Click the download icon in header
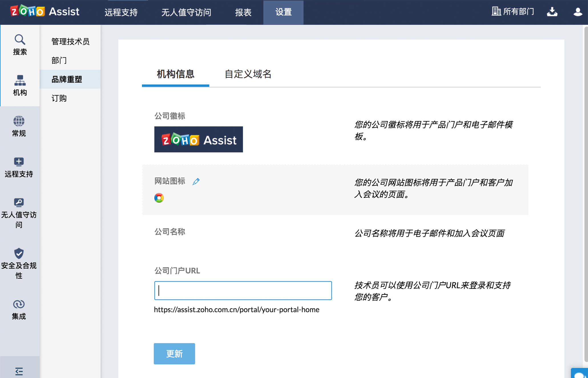The image size is (588, 378). pos(552,12)
